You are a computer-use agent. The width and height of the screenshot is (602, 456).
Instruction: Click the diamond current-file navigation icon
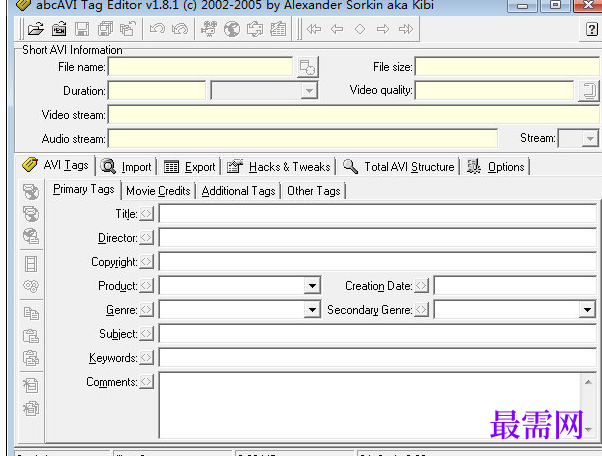click(360, 29)
